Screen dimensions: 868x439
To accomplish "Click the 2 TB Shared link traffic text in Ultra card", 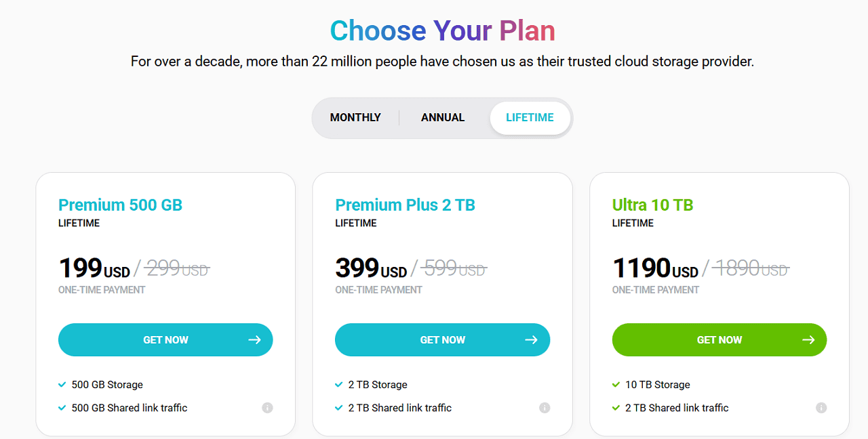I will point(677,408).
